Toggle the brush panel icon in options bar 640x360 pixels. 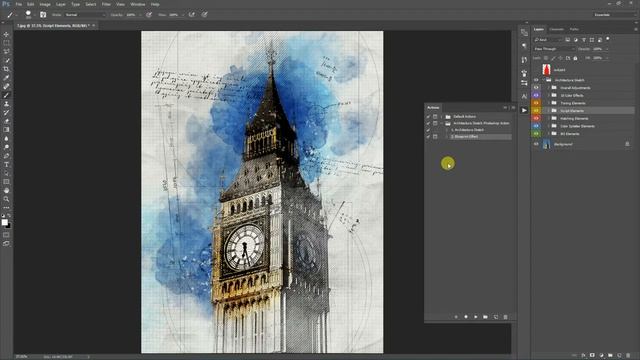point(43,15)
